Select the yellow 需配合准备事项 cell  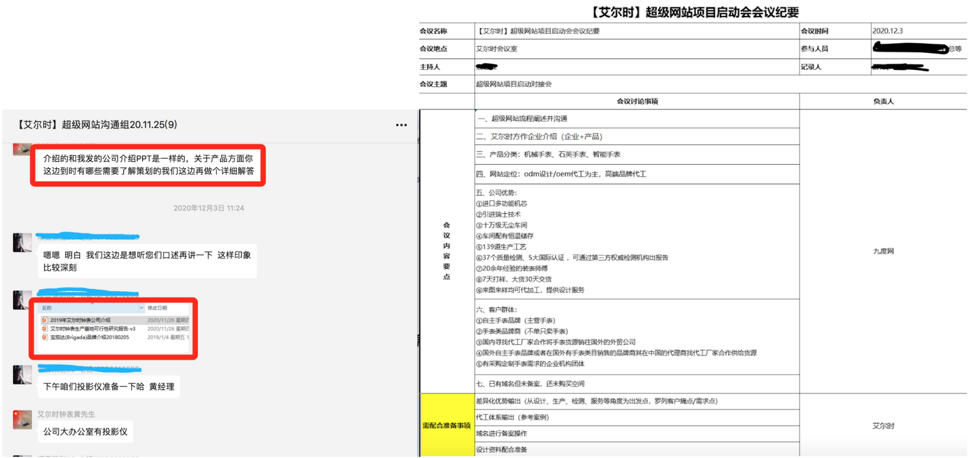coord(446,425)
